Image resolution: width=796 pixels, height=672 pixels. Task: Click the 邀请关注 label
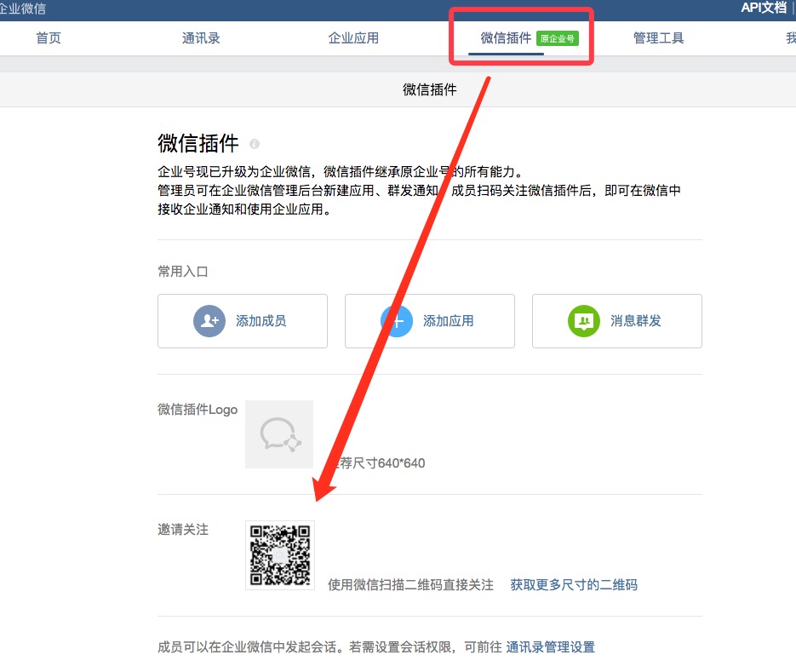183,530
